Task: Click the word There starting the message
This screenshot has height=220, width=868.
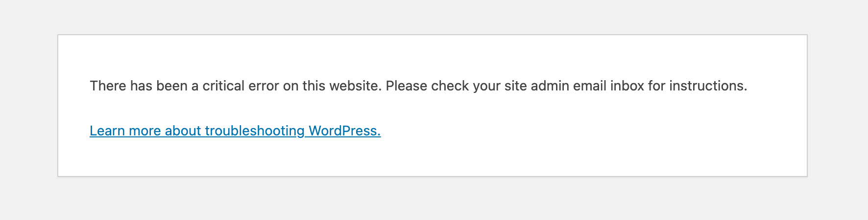Action: [108, 86]
